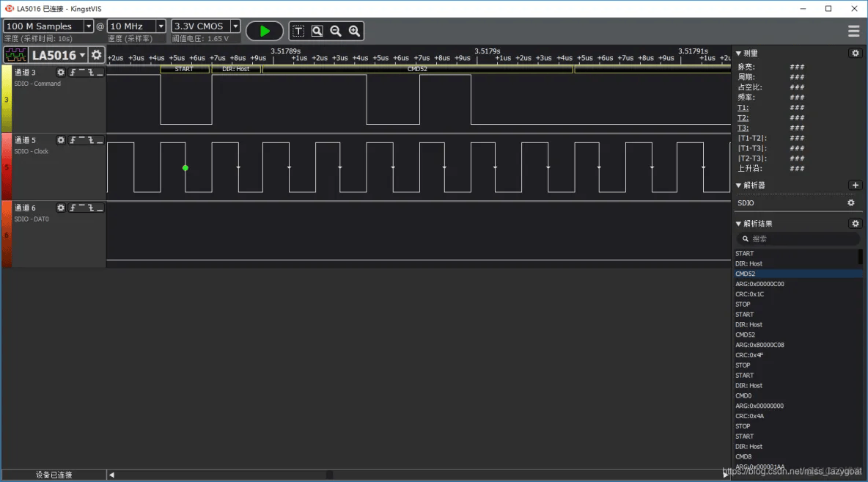Zoom out the waveform view
The image size is (868, 482).
point(336,31)
